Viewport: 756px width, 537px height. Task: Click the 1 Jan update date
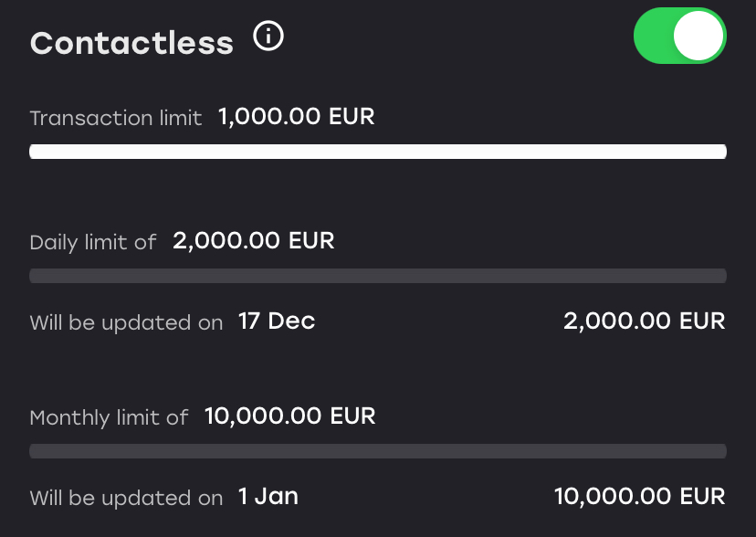point(268,497)
